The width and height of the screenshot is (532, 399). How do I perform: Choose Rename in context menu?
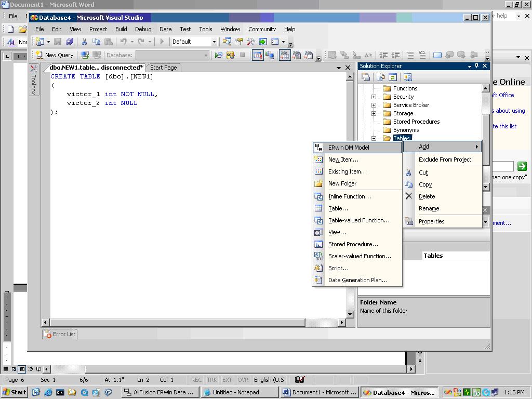click(x=443, y=208)
